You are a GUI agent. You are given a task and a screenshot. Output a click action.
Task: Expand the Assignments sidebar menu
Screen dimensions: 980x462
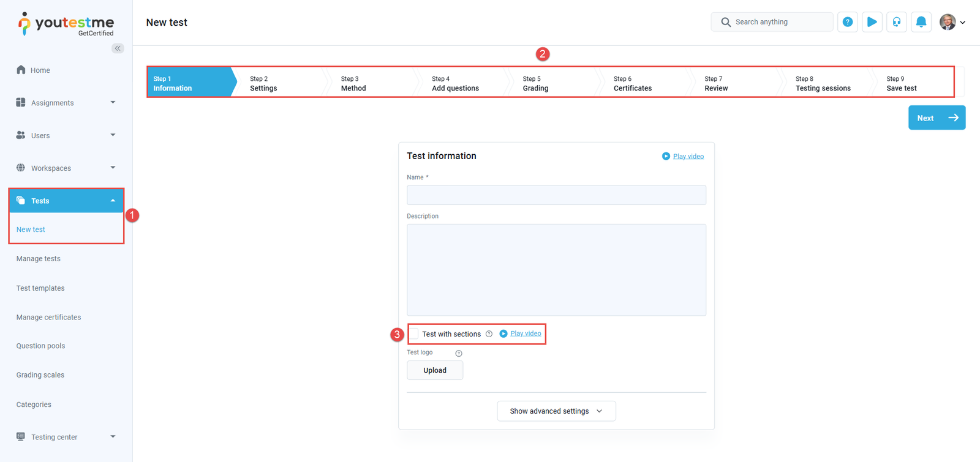click(66, 103)
